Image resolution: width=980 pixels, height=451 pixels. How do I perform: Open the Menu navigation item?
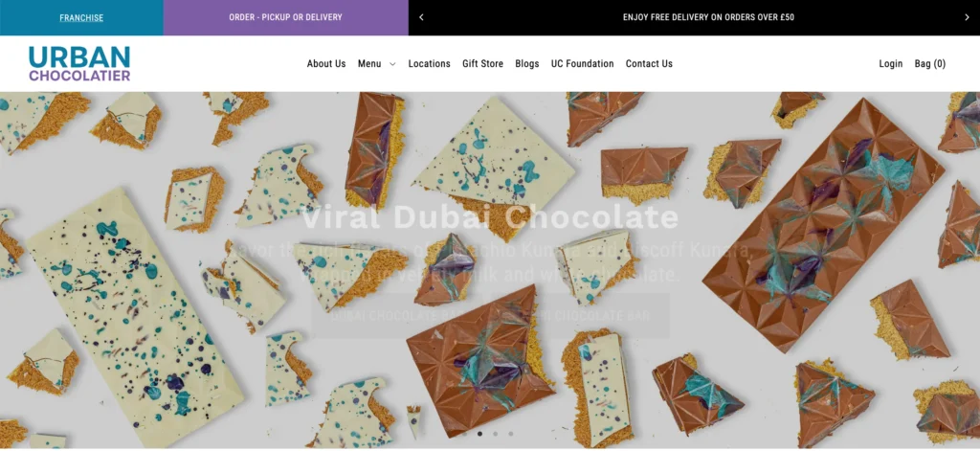click(369, 64)
